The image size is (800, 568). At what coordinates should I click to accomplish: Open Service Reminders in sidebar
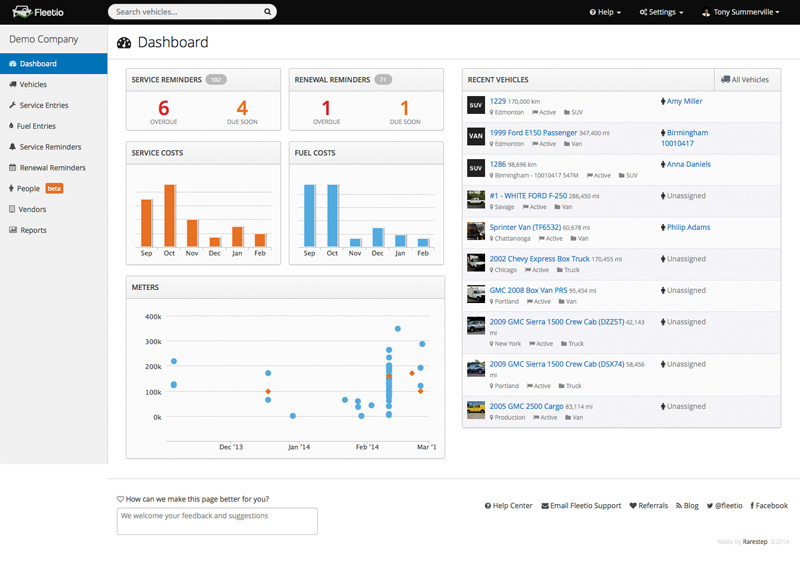(x=50, y=147)
